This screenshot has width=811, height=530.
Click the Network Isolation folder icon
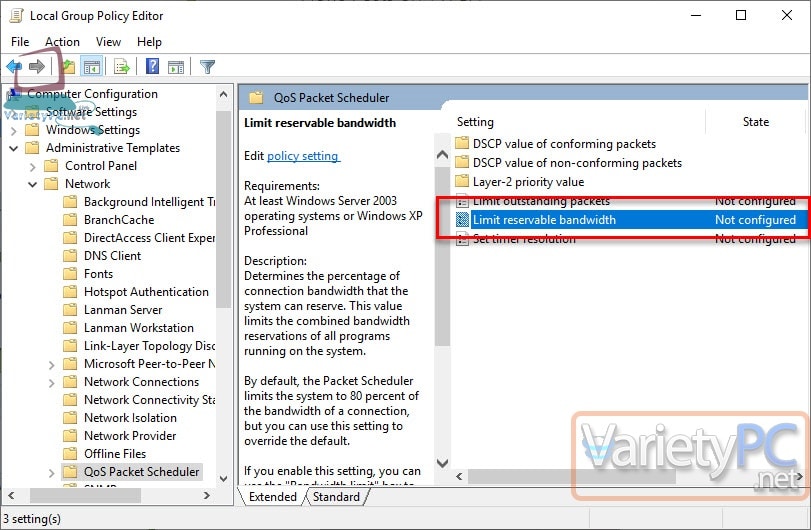[70, 418]
